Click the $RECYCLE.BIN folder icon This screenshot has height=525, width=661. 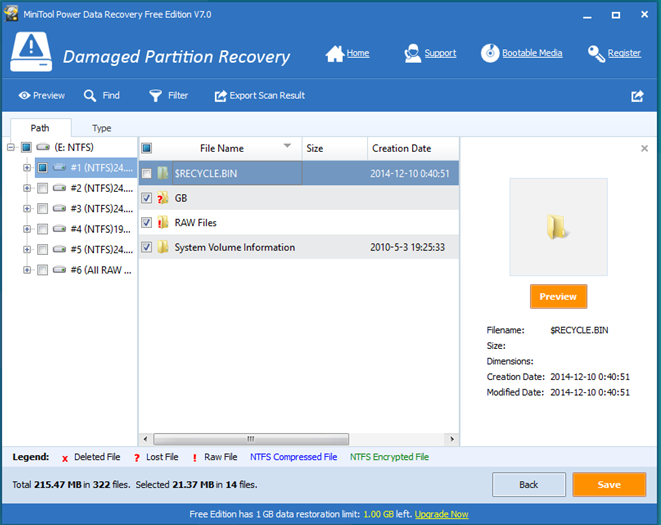tap(163, 173)
